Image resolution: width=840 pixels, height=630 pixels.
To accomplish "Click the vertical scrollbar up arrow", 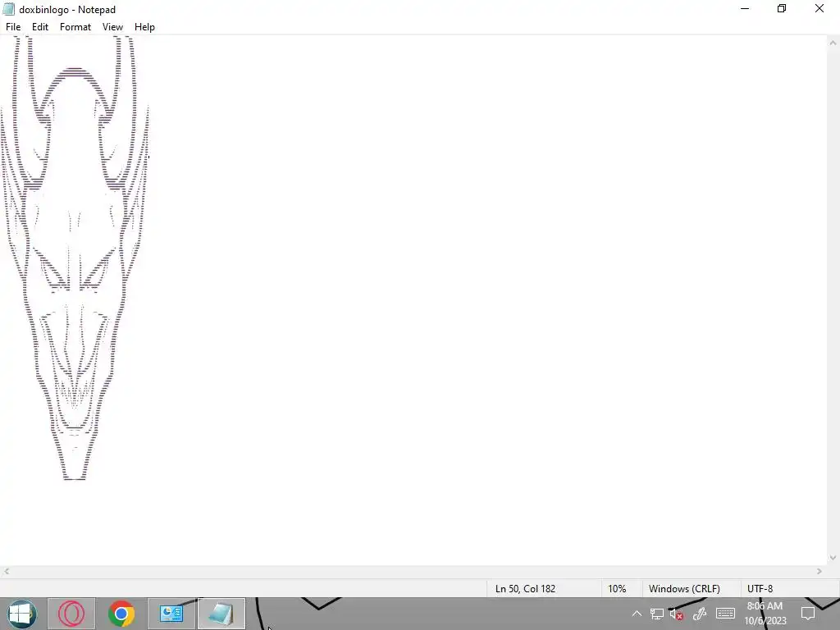I will [833, 43].
